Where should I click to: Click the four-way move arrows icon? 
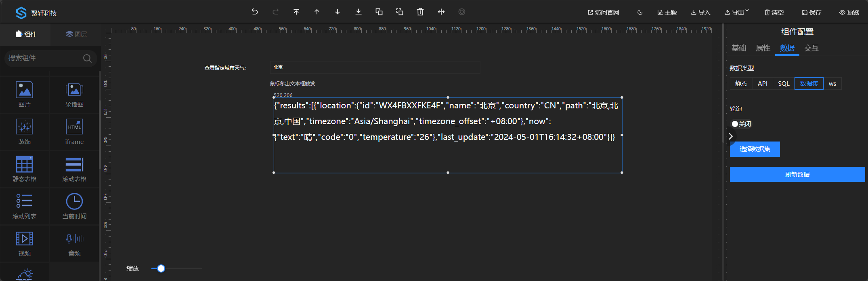click(x=441, y=12)
